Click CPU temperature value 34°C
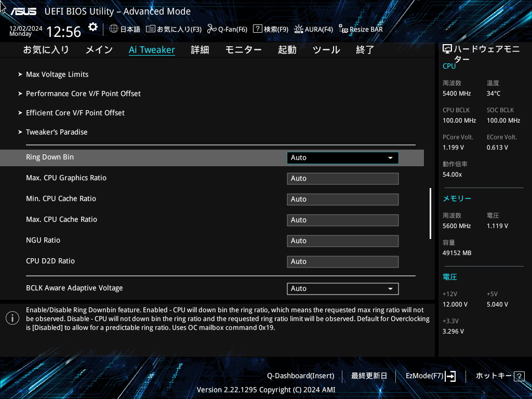532x399 pixels. pos(494,94)
